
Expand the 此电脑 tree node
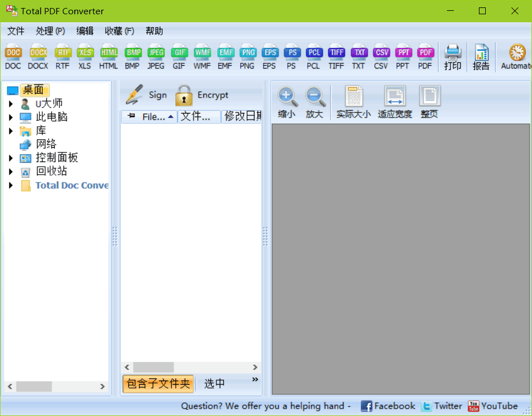(x=11, y=118)
